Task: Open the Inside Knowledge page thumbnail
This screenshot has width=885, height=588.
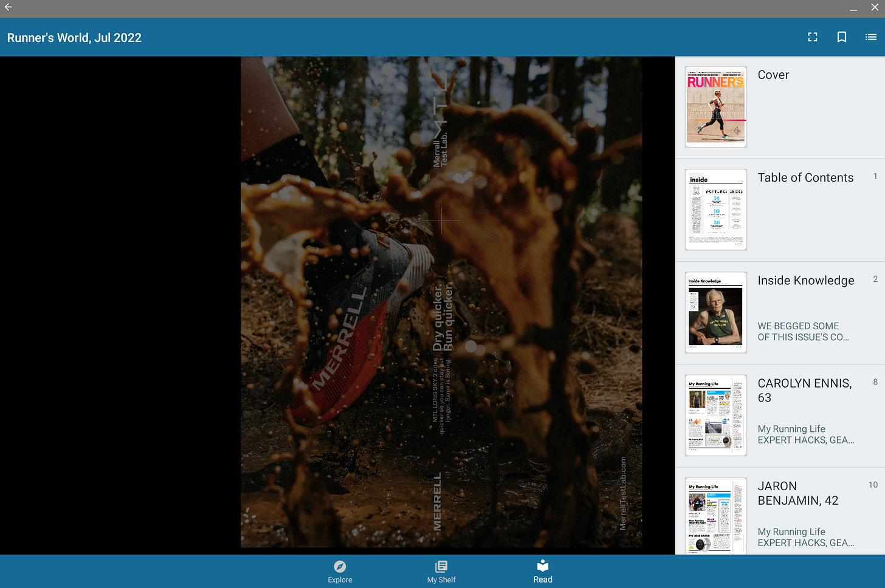Action: coord(715,312)
